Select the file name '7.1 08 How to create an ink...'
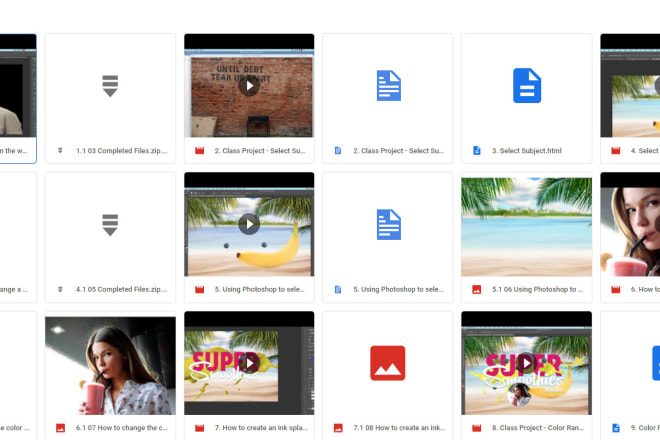 [x=399, y=428]
